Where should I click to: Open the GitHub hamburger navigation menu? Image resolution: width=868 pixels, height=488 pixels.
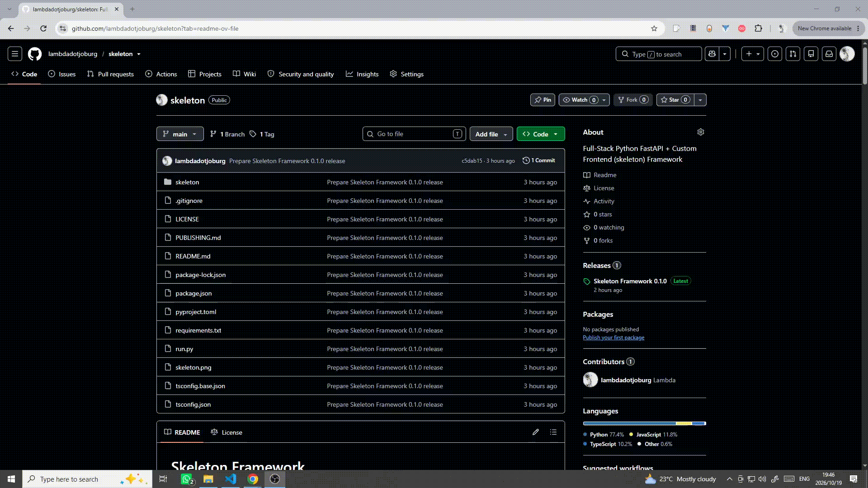15,54
